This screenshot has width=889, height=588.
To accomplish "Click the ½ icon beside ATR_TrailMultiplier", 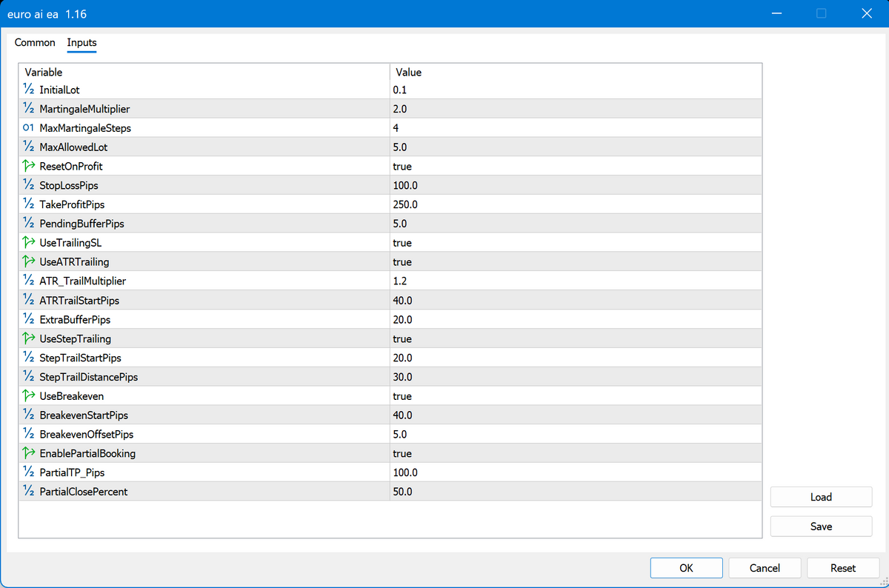I will click(x=28, y=281).
